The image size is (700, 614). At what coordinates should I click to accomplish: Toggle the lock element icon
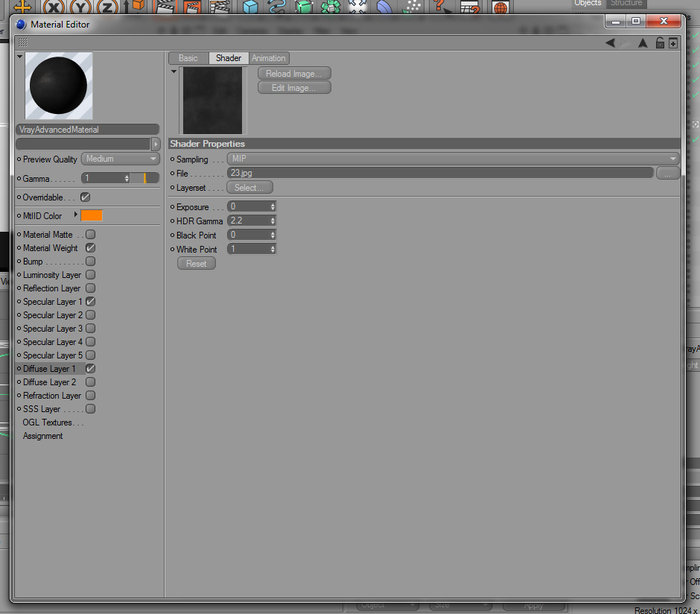660,43
